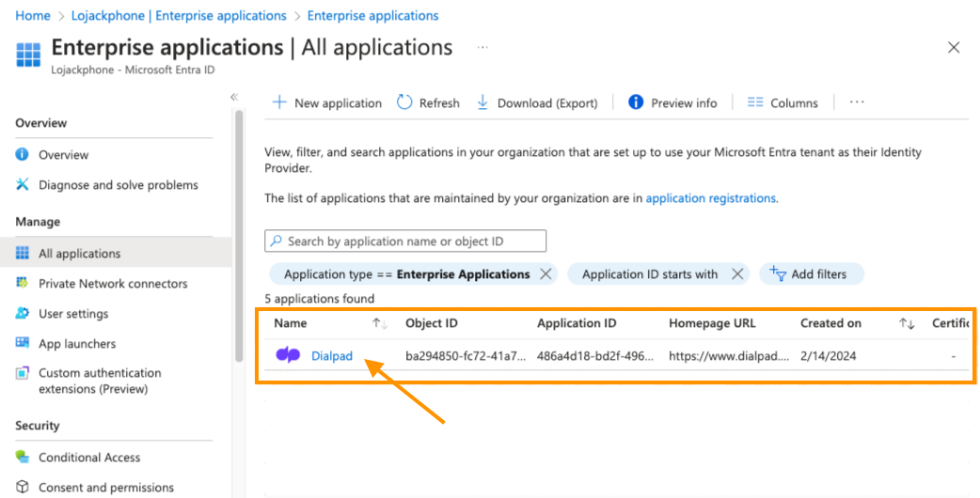Click the Consent and permissions cube icon
Image resolution: width=980 pixels, height=498 pixels.
(x=22, y=487)
